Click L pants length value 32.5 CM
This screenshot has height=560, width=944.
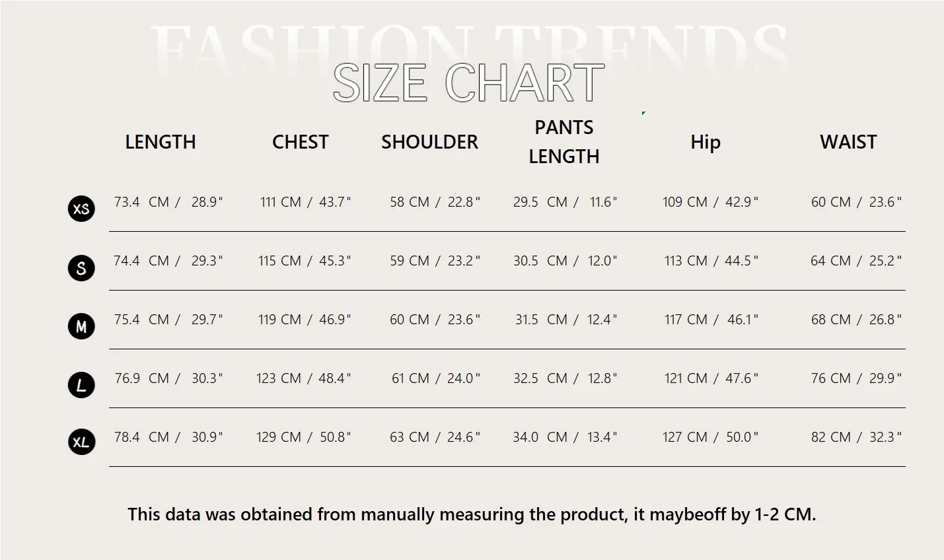click(540, 378)
